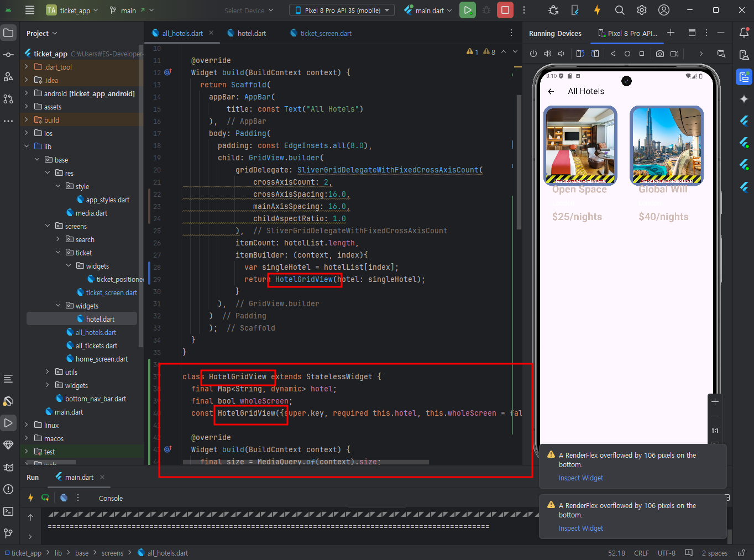Trigger Flutter hot reload lightning icon in toolbar
The width and height of the screenshot is (754, 560).
[x=597, y=10]
